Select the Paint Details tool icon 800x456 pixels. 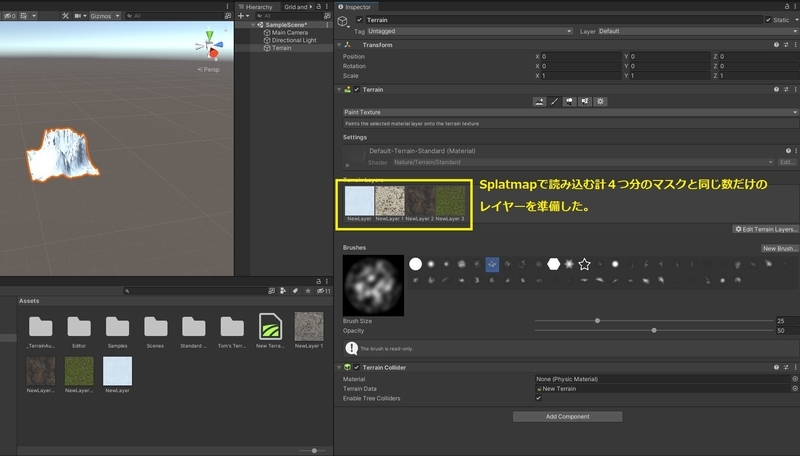pyautogui.click(x=585, y=102)
